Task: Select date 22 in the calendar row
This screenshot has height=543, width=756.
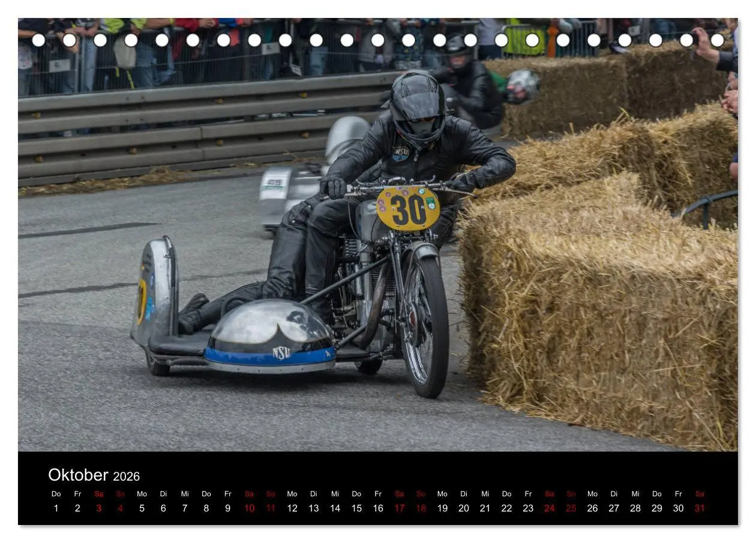Action: pos(506,508)
